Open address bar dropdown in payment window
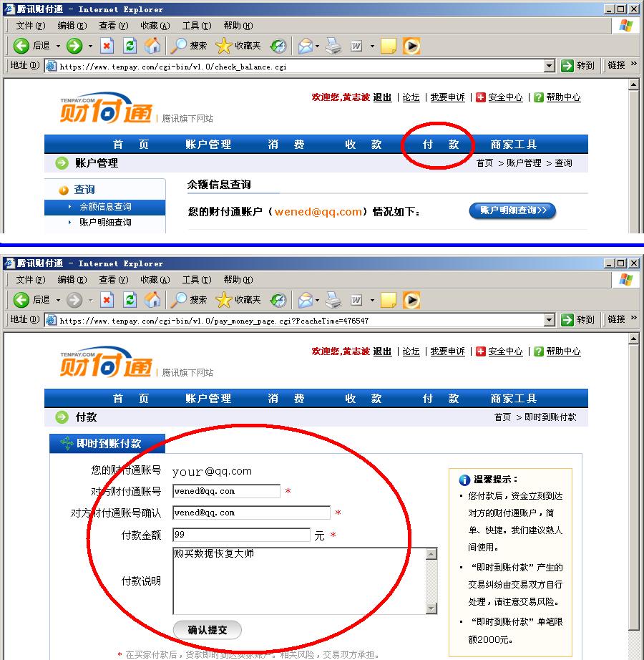The width and height of the screenshot is (644, 660). [549, 320]
